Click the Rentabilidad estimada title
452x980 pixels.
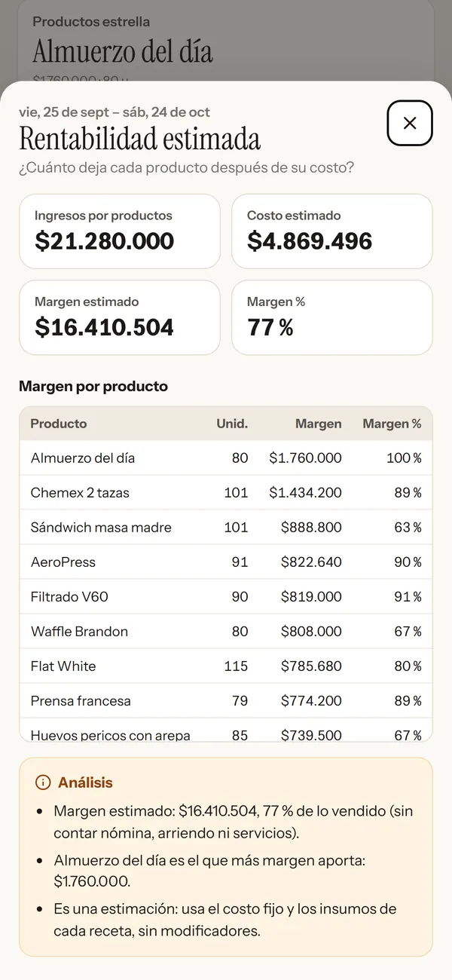tap(140, 139)
